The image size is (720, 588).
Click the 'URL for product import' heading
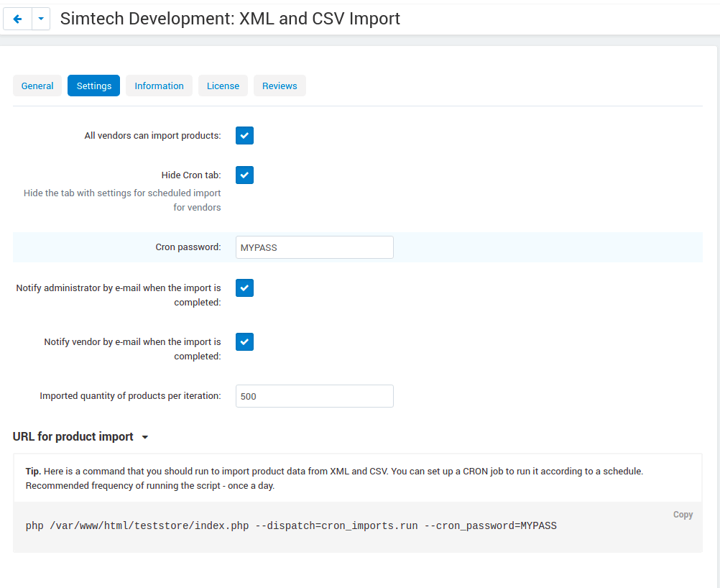tap(73, 436)
